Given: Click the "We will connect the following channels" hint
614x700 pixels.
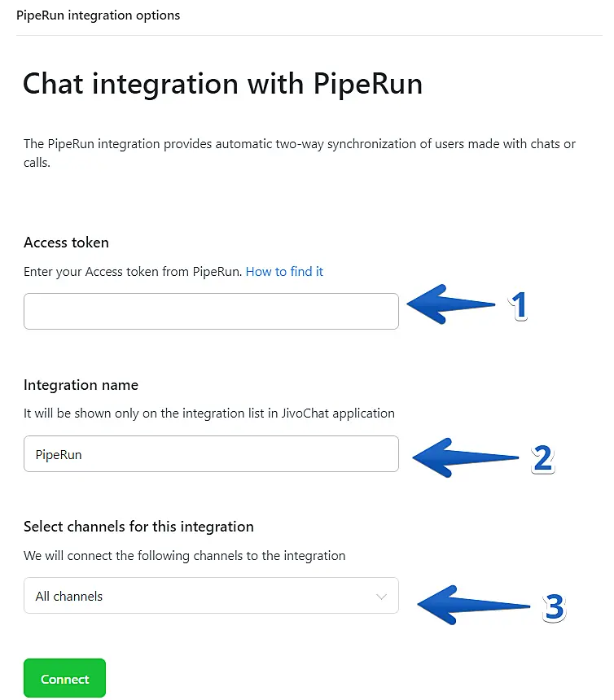Looking at the screenshot, I should pos(184,556).
